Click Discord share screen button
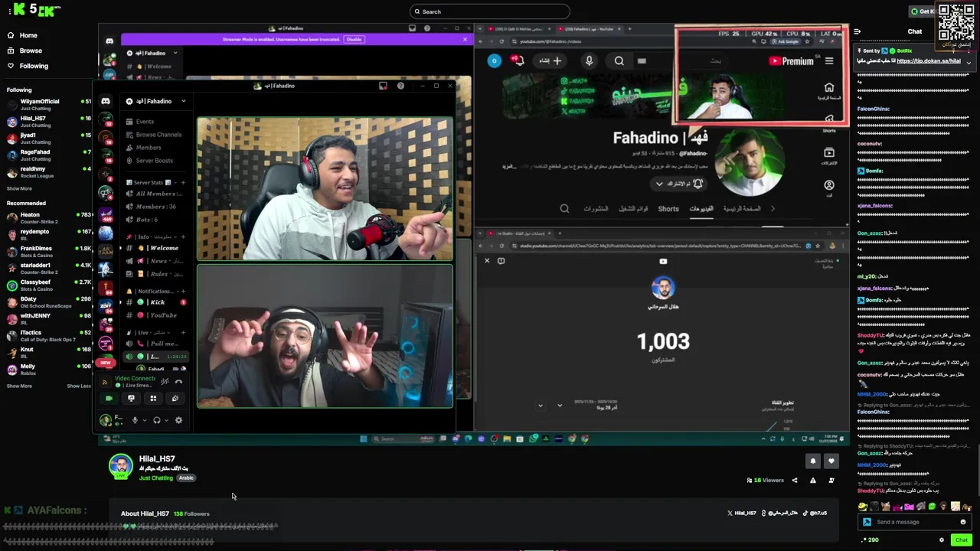The height and width of the screenshot is (551, 980). click(131, 398)
